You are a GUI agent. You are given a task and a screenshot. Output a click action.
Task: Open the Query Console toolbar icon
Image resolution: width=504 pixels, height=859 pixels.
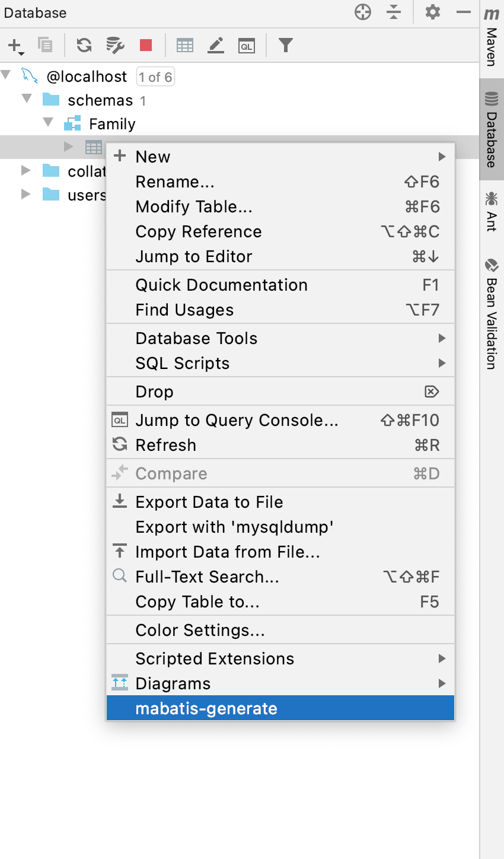point(247,45)
